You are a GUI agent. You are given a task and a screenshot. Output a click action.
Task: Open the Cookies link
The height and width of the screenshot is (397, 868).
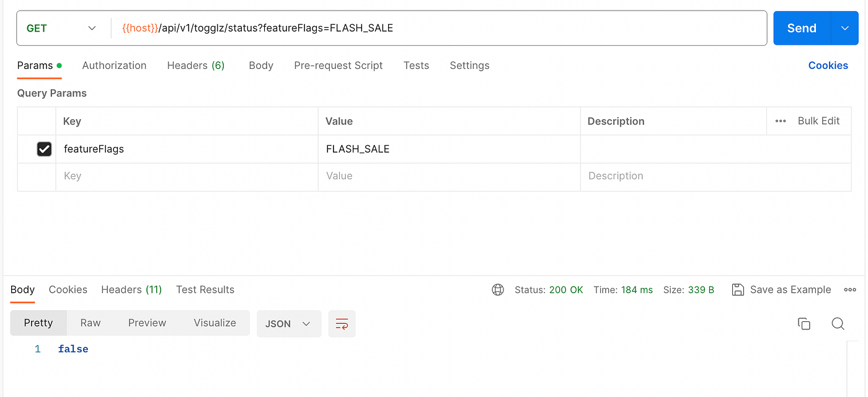tap(828, 65)
